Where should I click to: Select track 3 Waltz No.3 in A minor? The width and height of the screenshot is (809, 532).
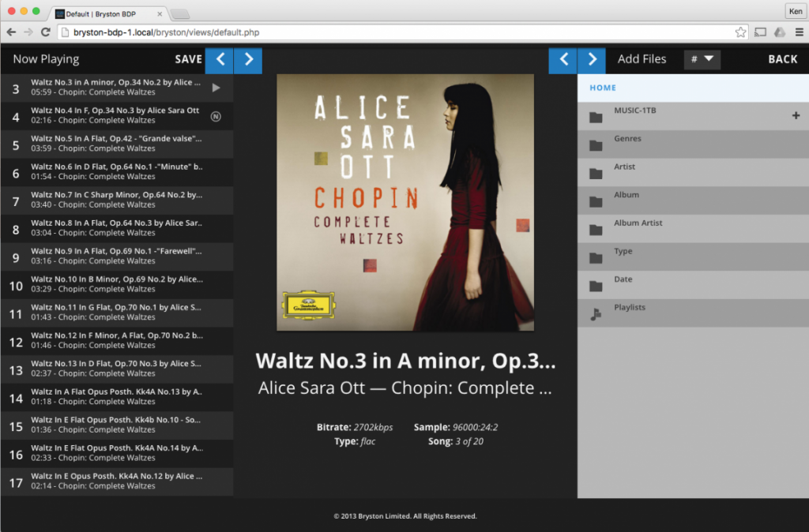point(117,88)
